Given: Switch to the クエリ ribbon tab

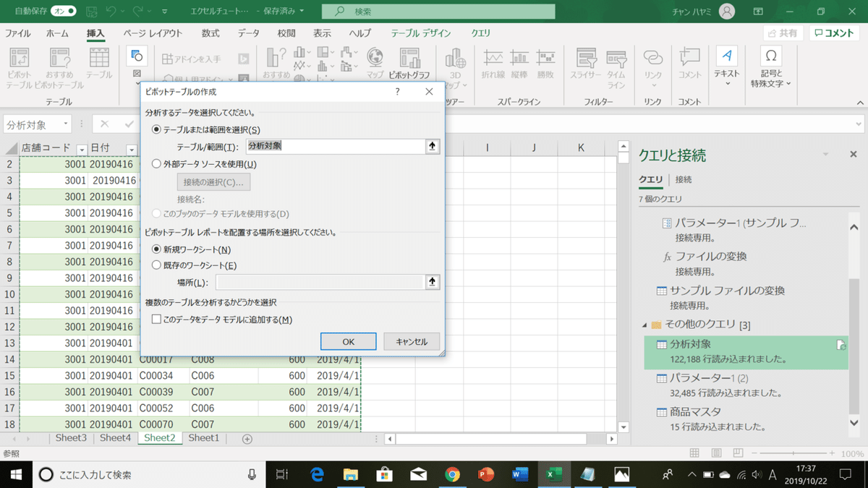Looking at the screenshot, I should 480,33.
